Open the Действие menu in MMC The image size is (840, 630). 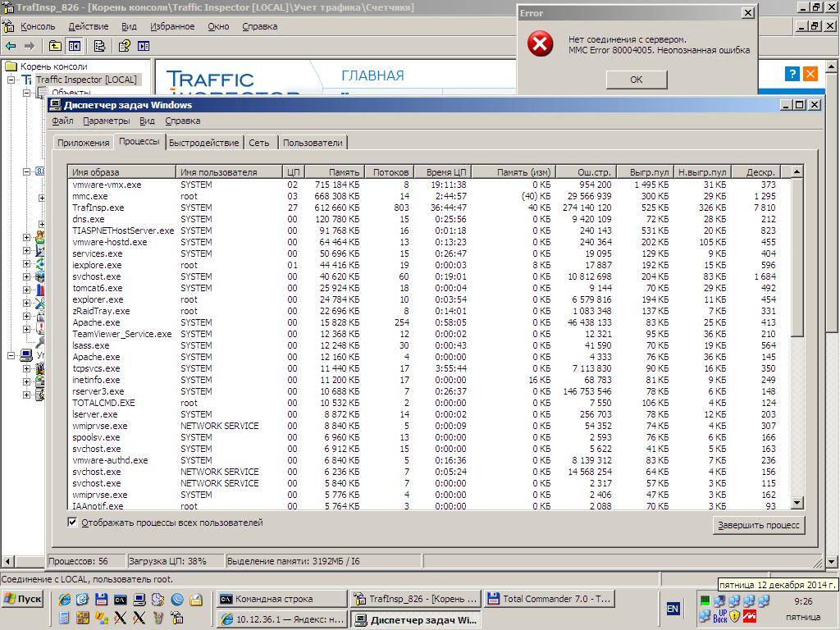coord(89,26)
